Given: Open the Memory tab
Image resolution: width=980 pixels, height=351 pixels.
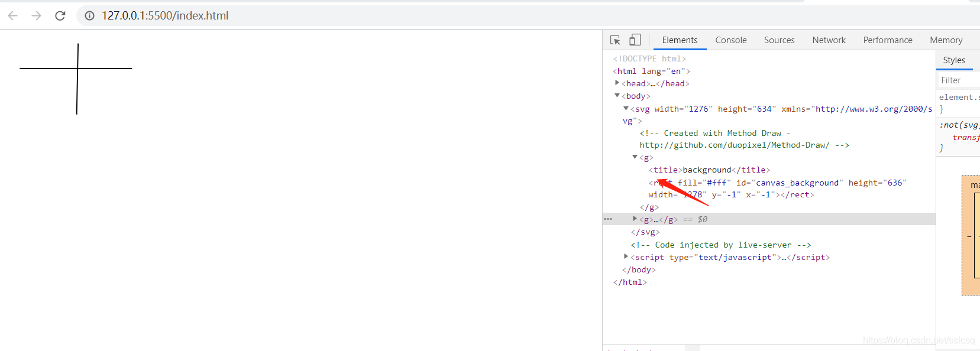Looking at the screenshot, I should [946, 40].
